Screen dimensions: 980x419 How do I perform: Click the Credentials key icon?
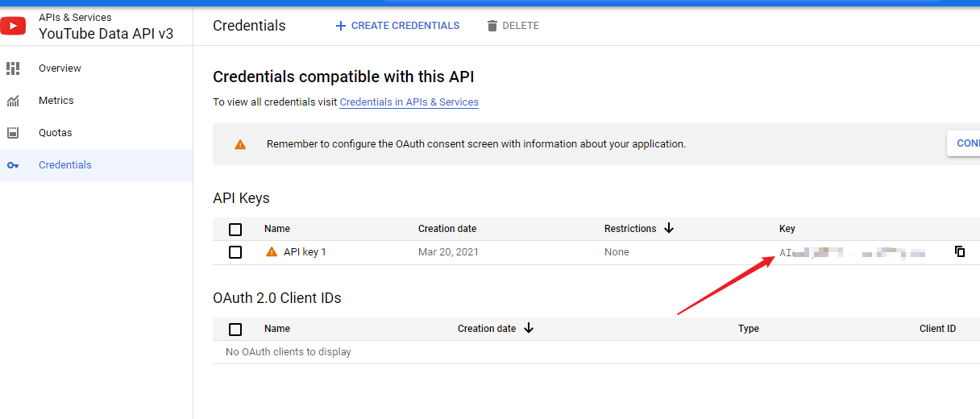pyautogui.click(x=13, y=165)
